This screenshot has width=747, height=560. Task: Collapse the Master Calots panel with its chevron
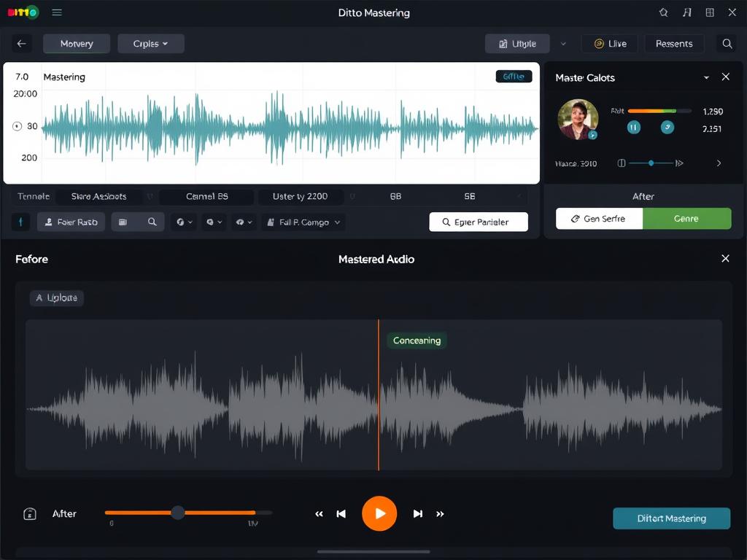705,77
